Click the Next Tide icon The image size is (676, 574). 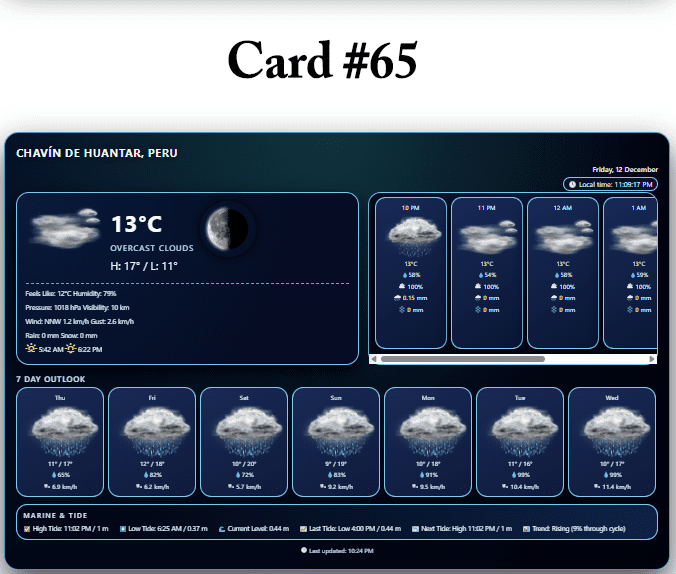[x=415, y=529]
